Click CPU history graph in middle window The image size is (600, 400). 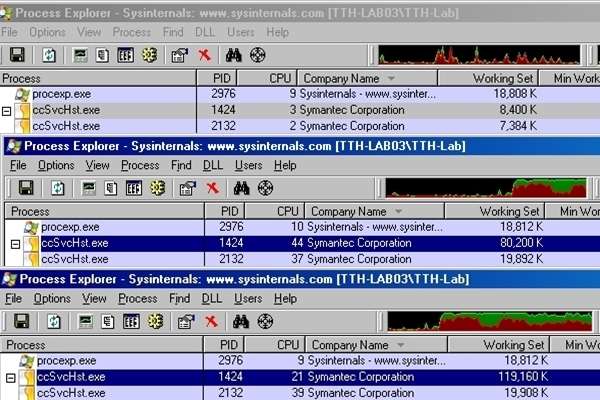pos(486,188)
